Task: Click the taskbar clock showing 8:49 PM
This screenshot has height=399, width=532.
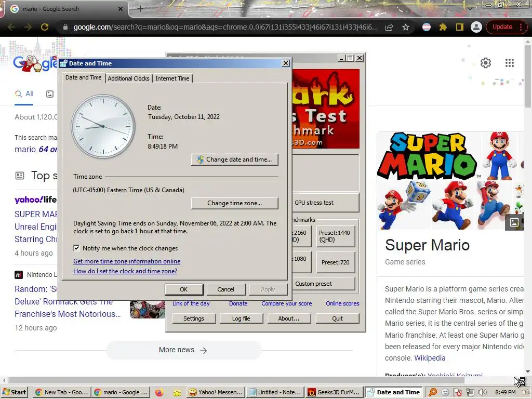Action: coord(505,392)
